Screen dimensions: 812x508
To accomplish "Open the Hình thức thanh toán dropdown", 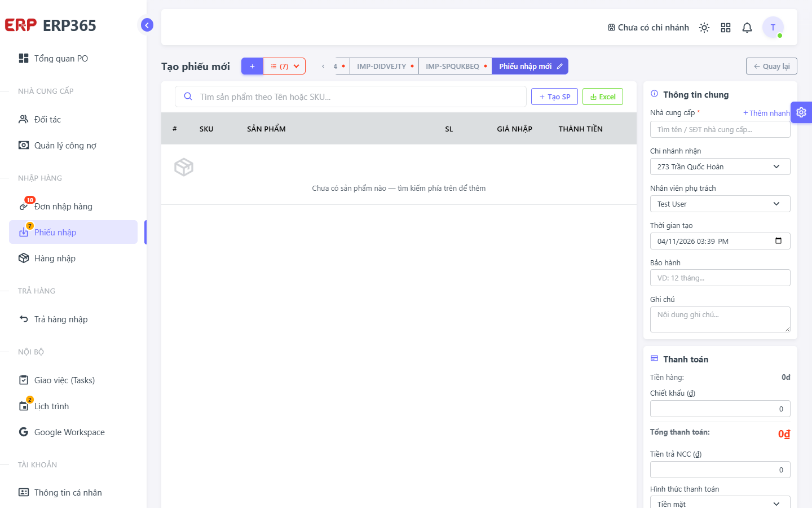I will (x=720, y=502).
